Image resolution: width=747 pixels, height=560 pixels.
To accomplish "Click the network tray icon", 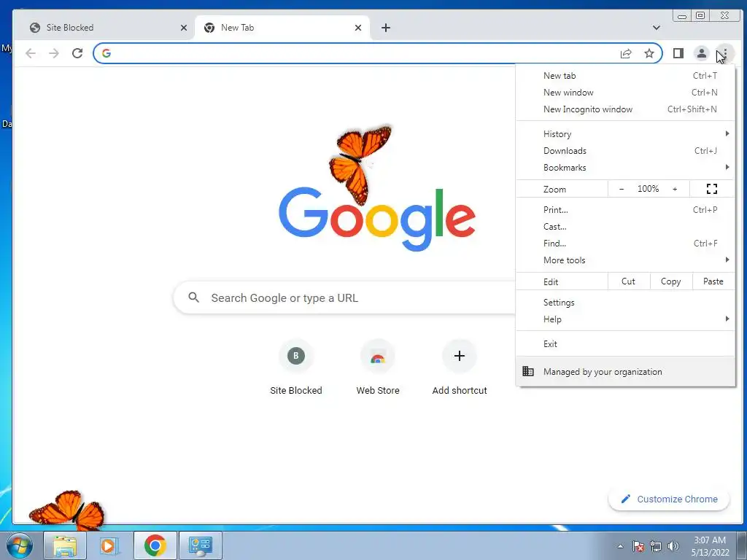I will point(656,546).
